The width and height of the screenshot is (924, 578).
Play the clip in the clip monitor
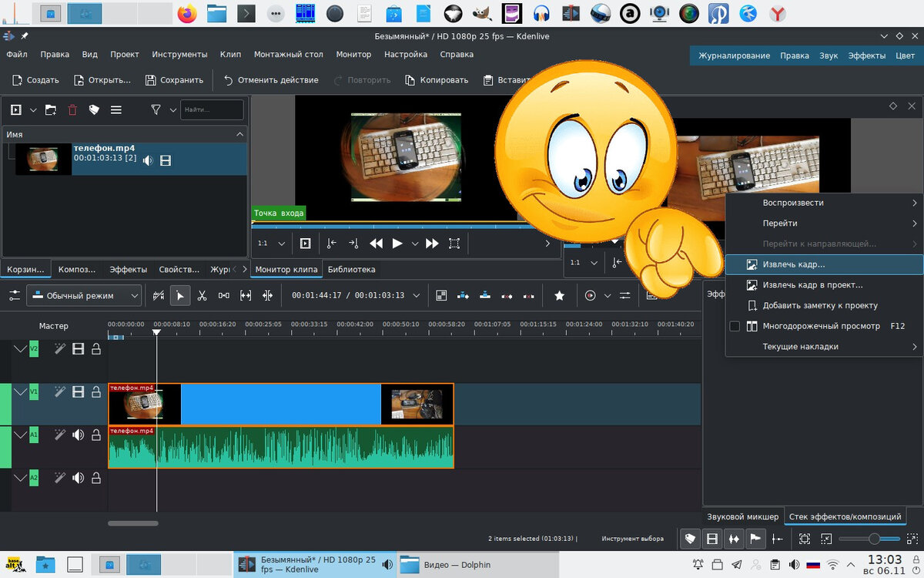397,244
